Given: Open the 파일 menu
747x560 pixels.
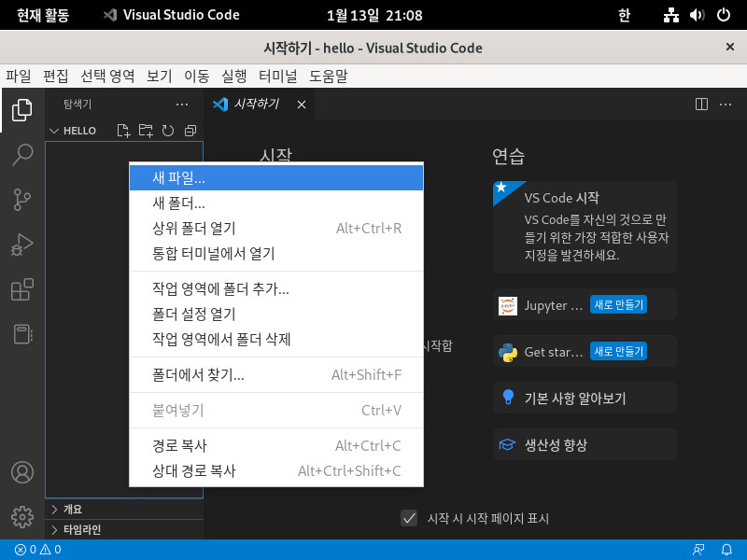Looking at the screenshot, I should click(18, 76).
